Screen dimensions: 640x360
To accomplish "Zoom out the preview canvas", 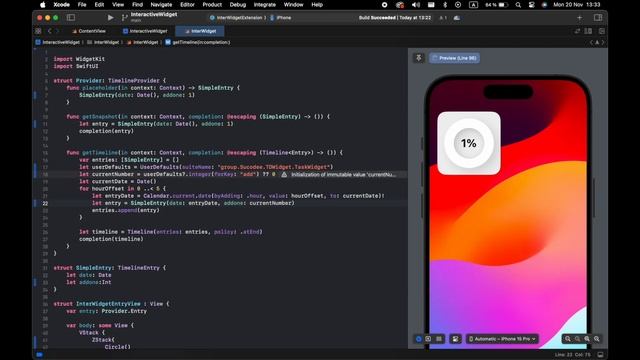I will click(568, 339).
